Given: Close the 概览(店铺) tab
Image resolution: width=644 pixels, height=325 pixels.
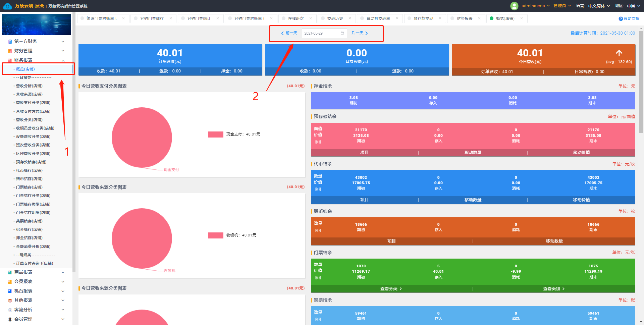Looking at the screenshot, I should (522, 18).
